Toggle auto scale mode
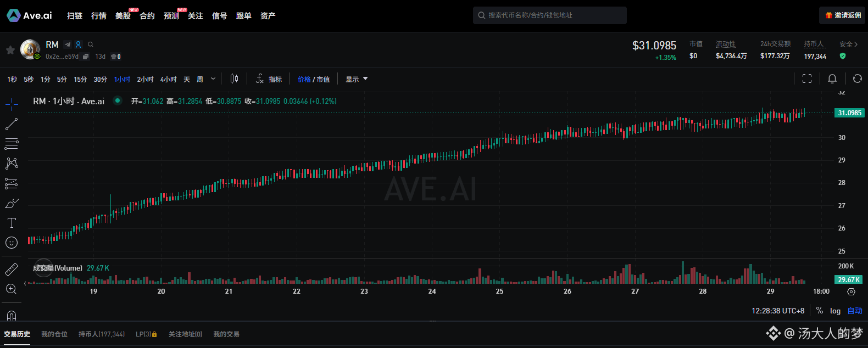 pos(855,311)
